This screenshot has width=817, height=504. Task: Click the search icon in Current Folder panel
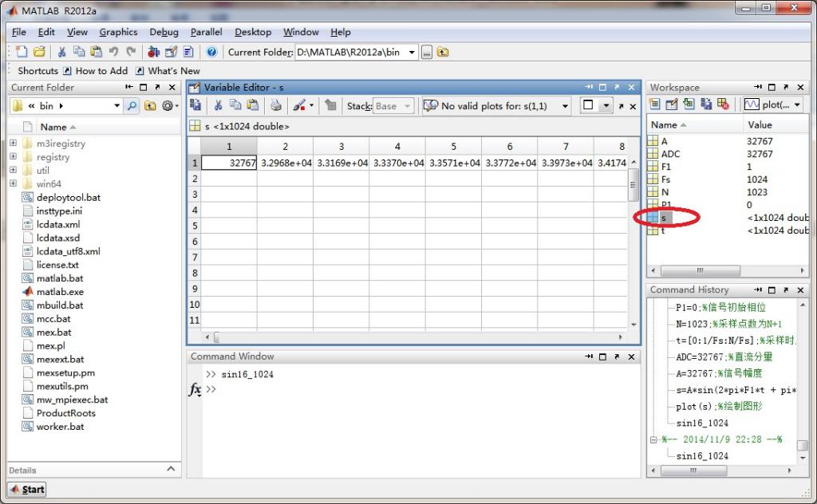point(132,106)
